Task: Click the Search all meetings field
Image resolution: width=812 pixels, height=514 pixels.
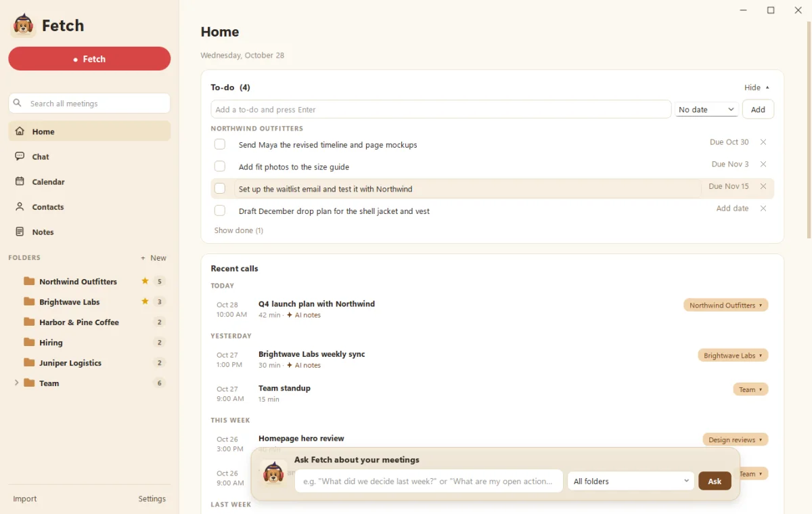Action: pos(89,103)
